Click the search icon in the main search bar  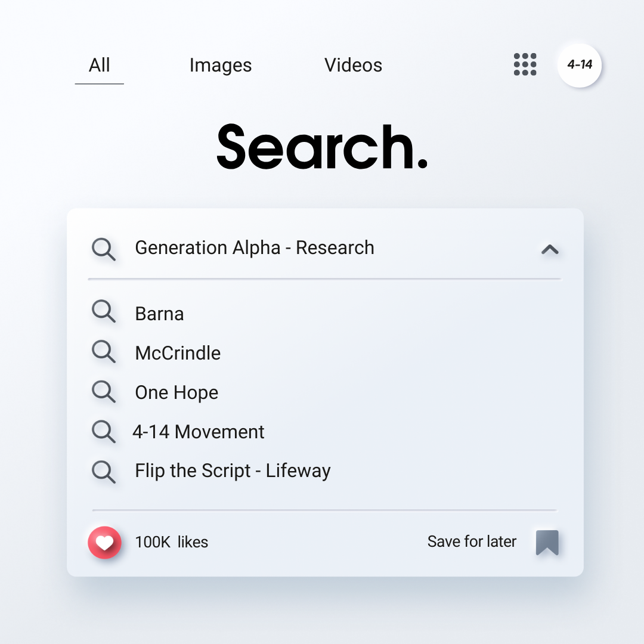click(103, 248)
